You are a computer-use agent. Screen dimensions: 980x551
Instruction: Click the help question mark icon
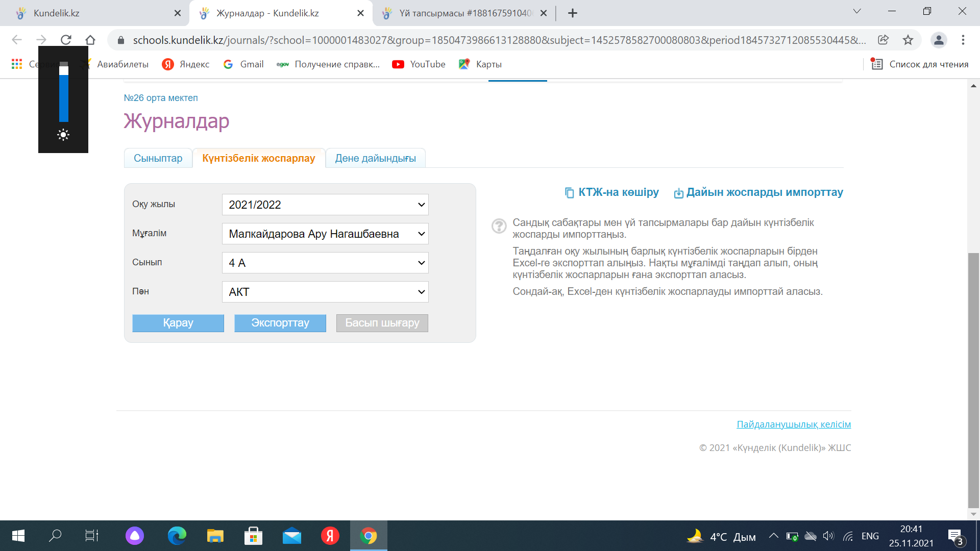click(499, 226)
